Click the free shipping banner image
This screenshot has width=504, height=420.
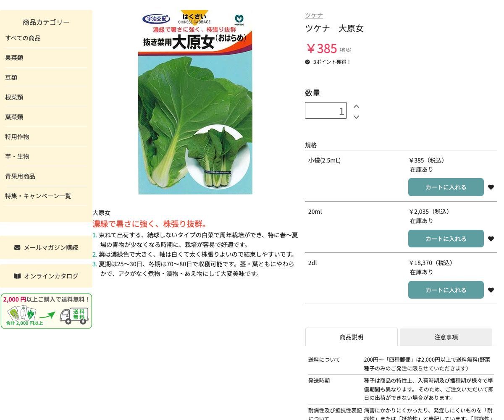point(46,311)
